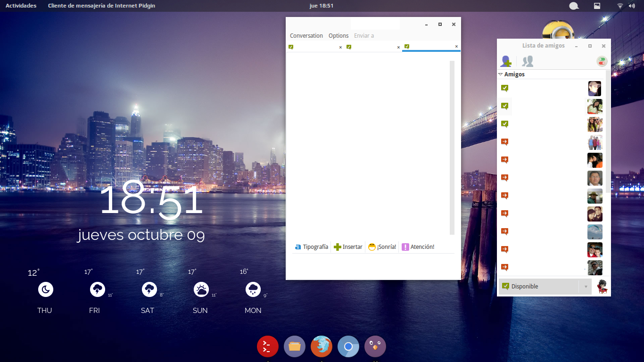Open the ¡Sonría! smiley picker

[x=382, y=247]
